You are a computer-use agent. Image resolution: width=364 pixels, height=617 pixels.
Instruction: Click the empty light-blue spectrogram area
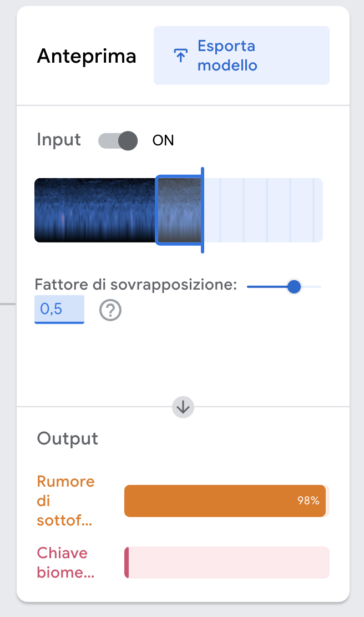(x=264, y=210)
